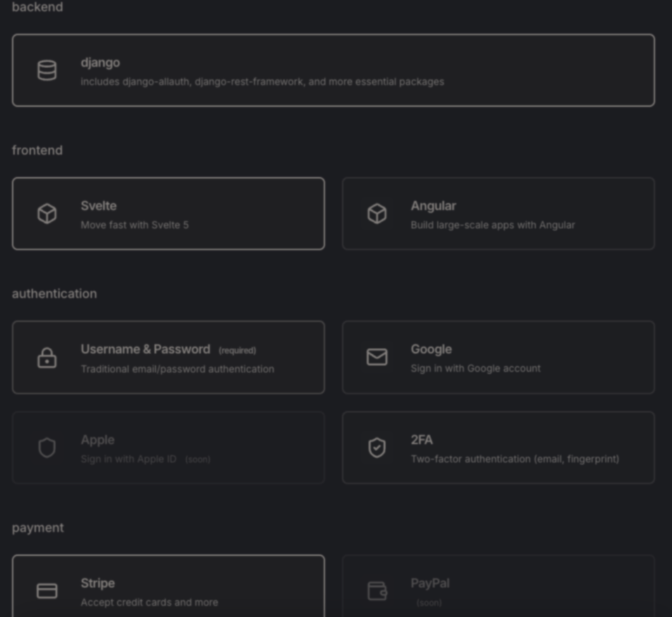Click the text "Move fast with Svelte 5"
The height and width of the screenshot is (617, 672).
[135, 225]
